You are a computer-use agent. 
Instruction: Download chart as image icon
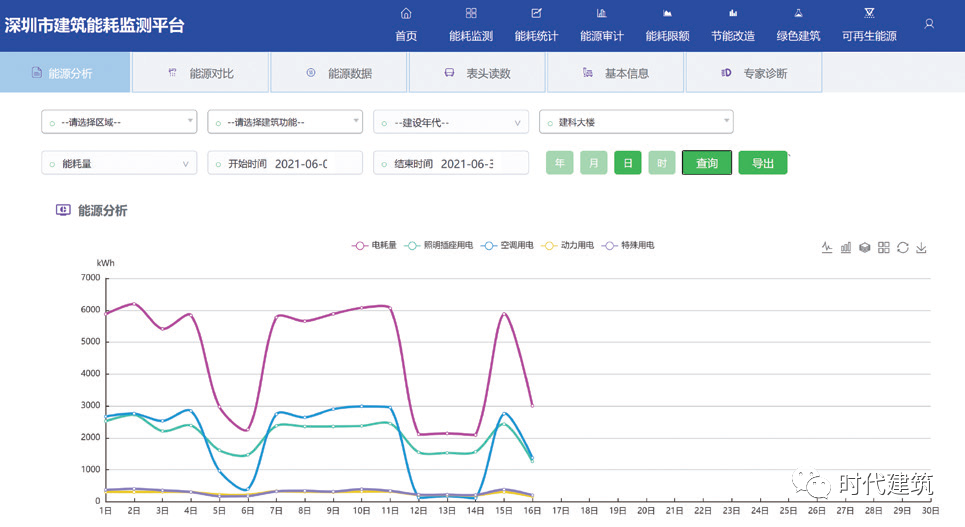921,248
